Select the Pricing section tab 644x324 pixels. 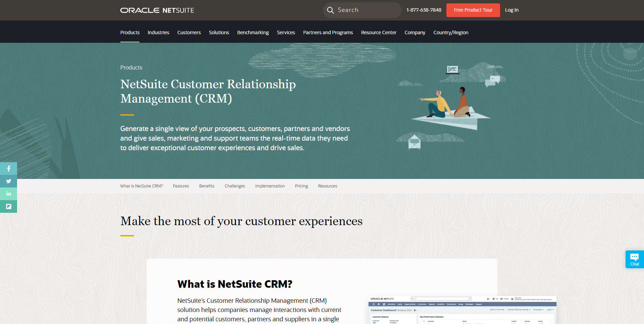[301, 186]
